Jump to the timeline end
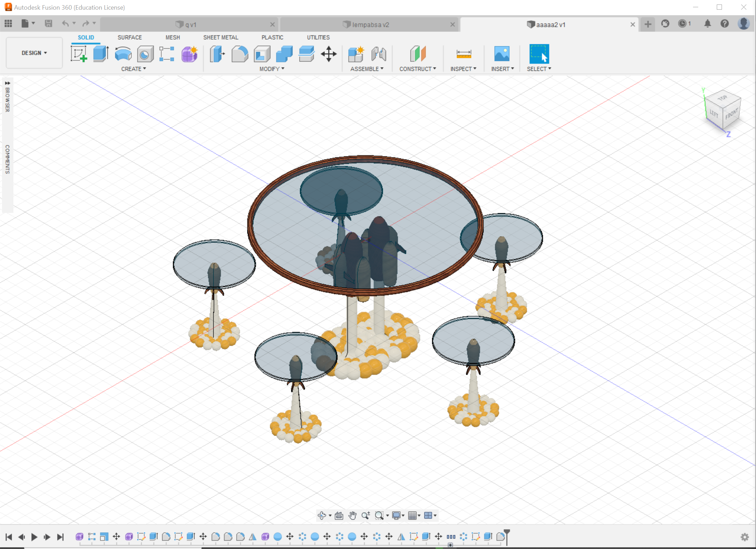The image size is (756, 549). point(60,537)
